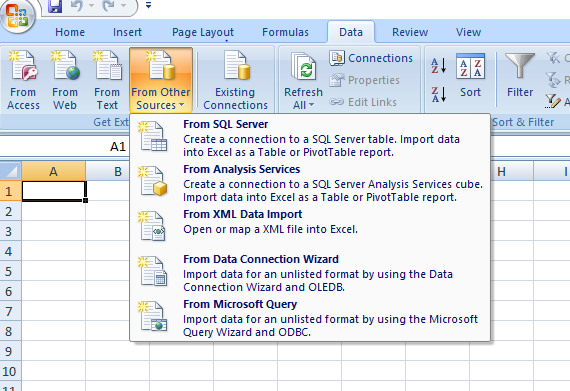The image size is (570, 391).
Task: Select From XML Data Import option
Action: click(x=310, y=225)
